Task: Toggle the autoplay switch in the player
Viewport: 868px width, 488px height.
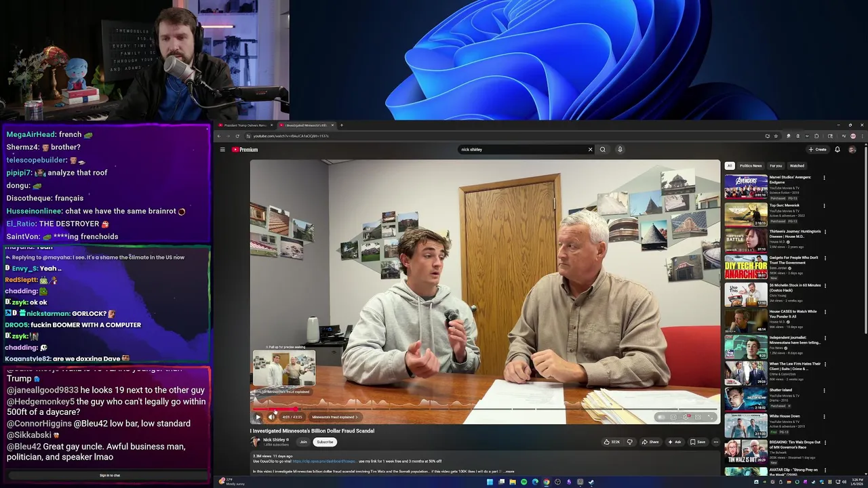Action: (x=660, y=417)
